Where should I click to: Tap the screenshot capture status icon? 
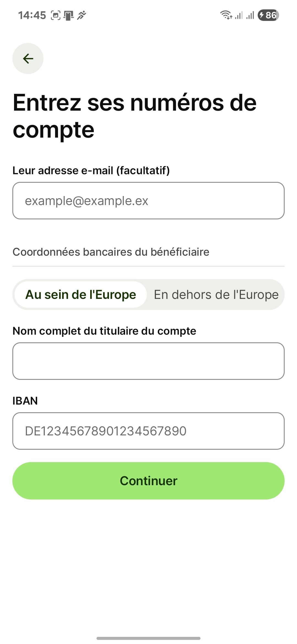(x=56, y=15)
